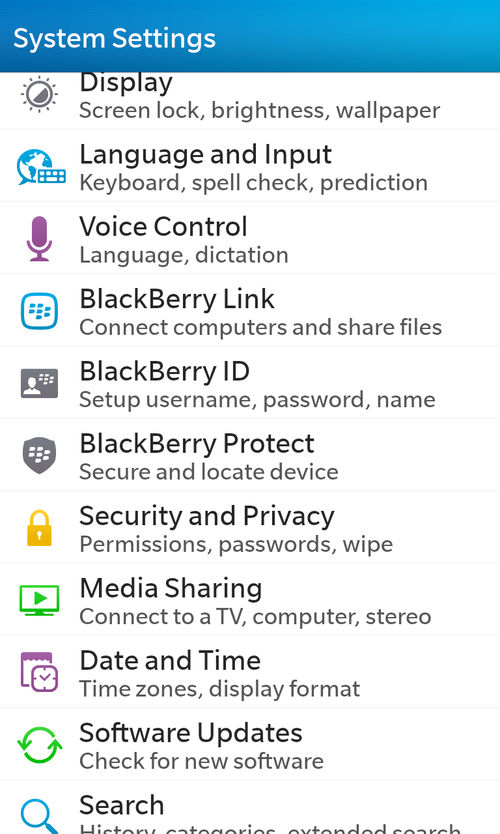Select 'Secure and locate device' subtitle

tap(209, 472)
